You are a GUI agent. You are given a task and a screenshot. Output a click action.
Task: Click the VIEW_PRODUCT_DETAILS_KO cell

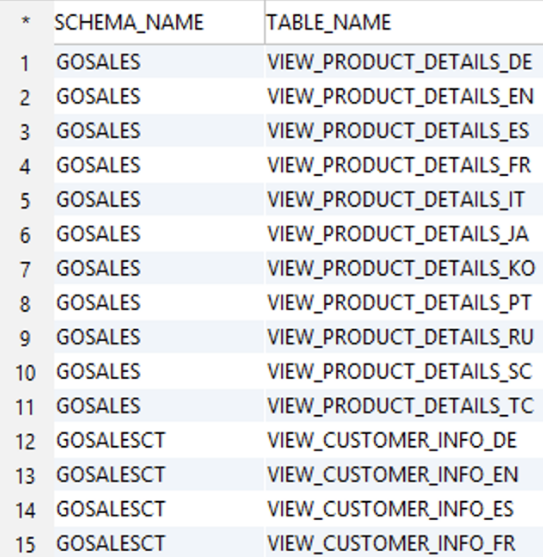[404, 269]
